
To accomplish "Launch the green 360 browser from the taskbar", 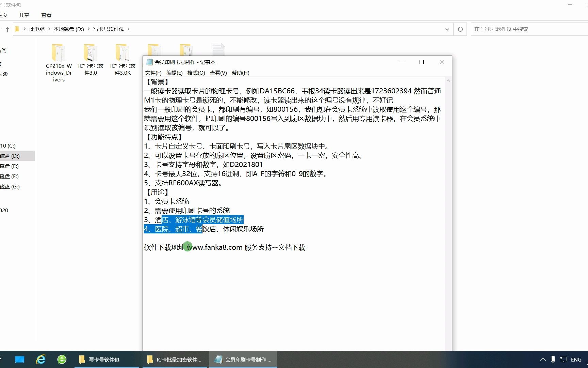I will click(x=62, y=359).
